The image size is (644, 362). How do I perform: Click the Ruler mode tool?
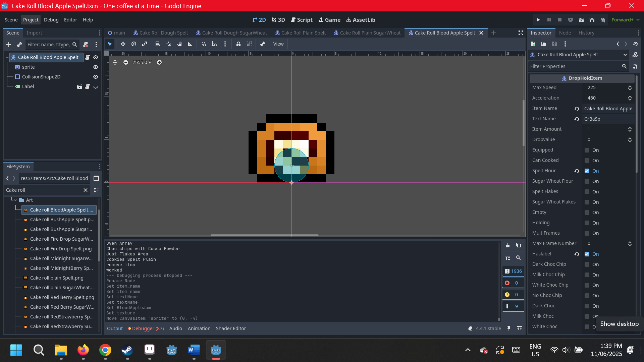[190, 44]
